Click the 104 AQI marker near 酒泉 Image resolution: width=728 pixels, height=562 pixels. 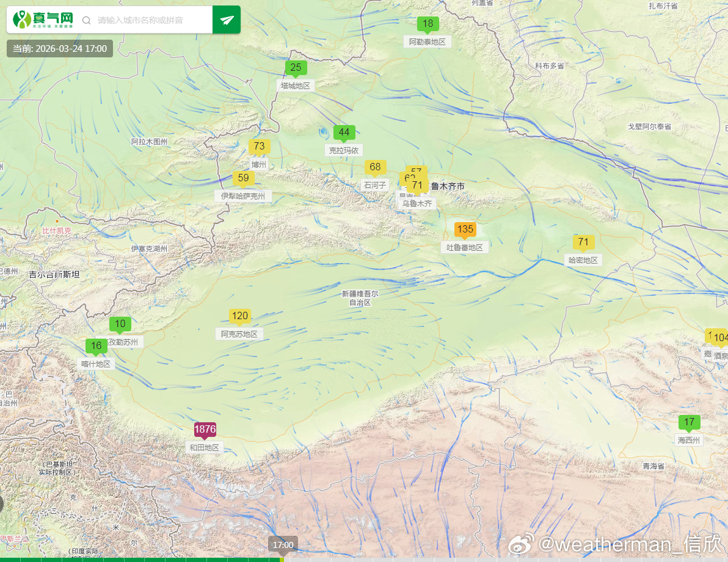[720, 337]
